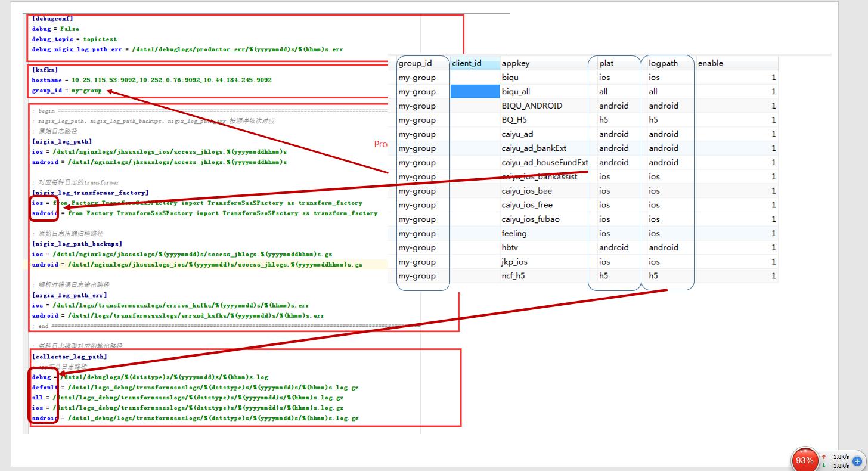Viewport: 868px width, 471px height.
Task: Click the red 93% memory ball widget
Action: point(804,460)
